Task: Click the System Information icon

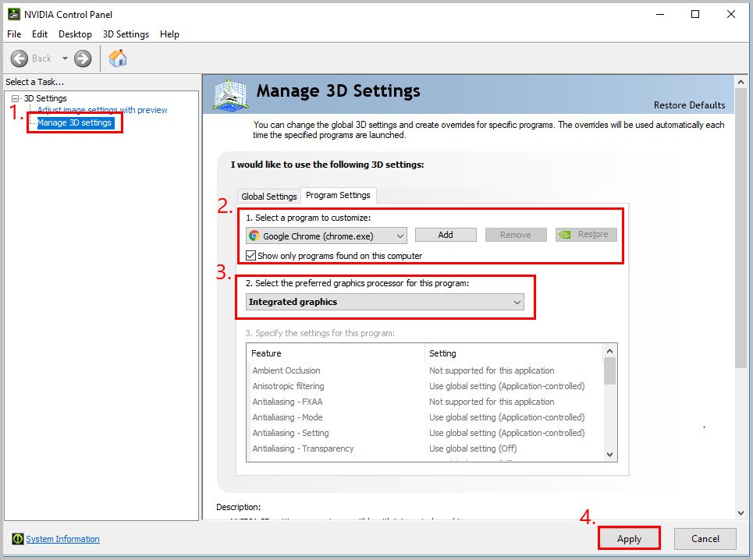Action: pyautogui.click(x=17, y=539)
